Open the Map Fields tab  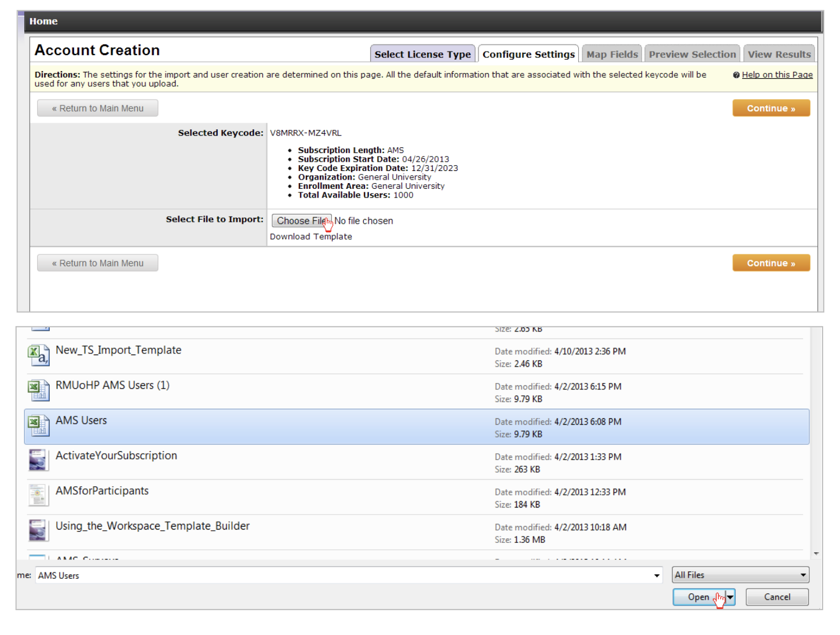(612, 54)
